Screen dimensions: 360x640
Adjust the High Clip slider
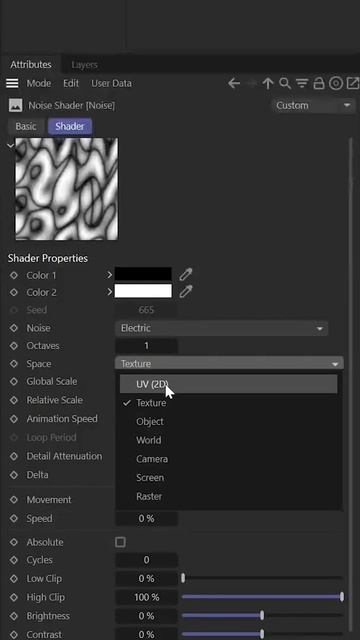point(262,597)
